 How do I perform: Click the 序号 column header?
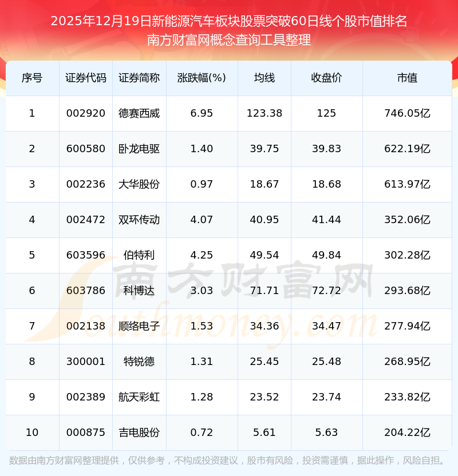point(32,78)
